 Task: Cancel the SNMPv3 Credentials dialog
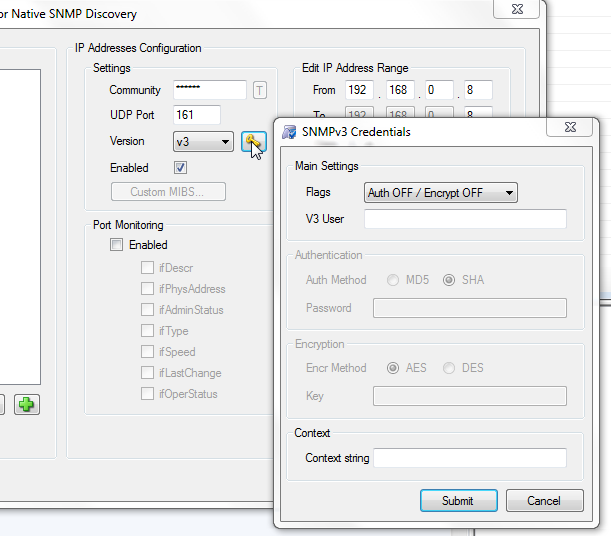click(545, 500)
